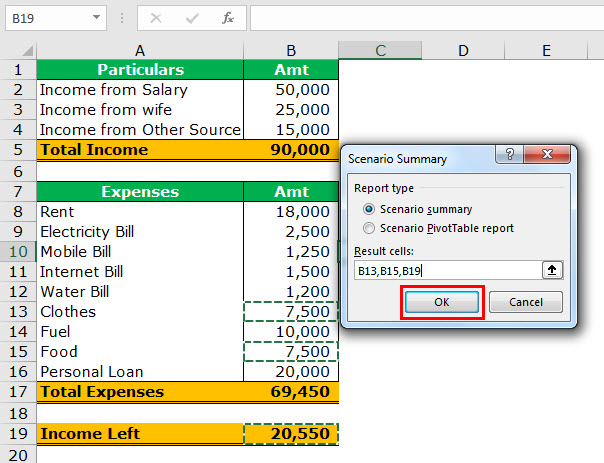Viewport: 604px width, 463px height.
Task: Click the 2,500 electricity amount cell
Action: (x=291, y=232)
